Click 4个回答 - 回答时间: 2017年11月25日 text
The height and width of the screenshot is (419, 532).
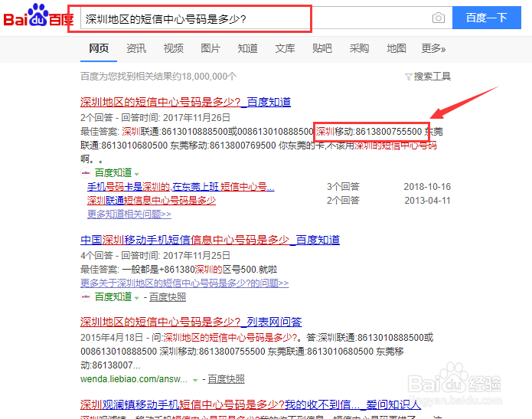(x=155, y=255)
